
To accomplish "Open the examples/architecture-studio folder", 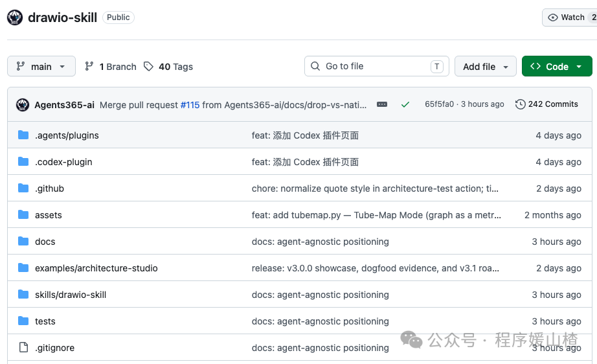I will 96,268.
